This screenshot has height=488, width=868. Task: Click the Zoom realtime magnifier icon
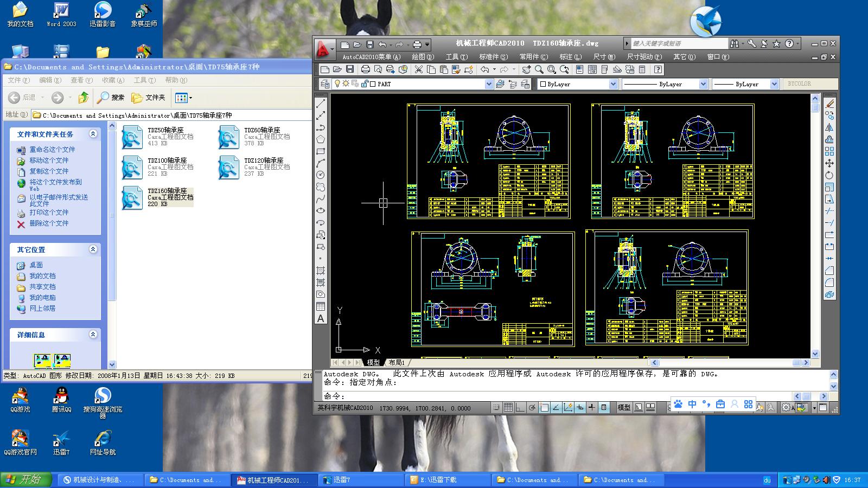pyautogui.click(x=539, y=69)
